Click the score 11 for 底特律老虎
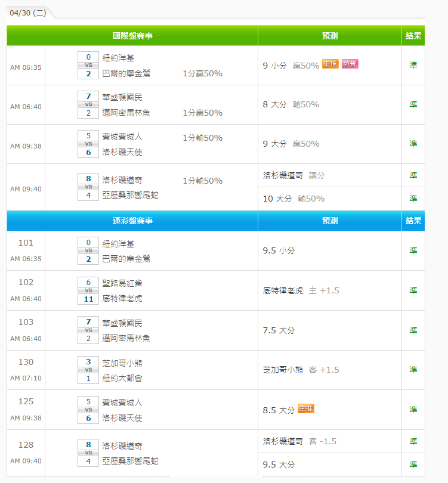 coord(88,299)
